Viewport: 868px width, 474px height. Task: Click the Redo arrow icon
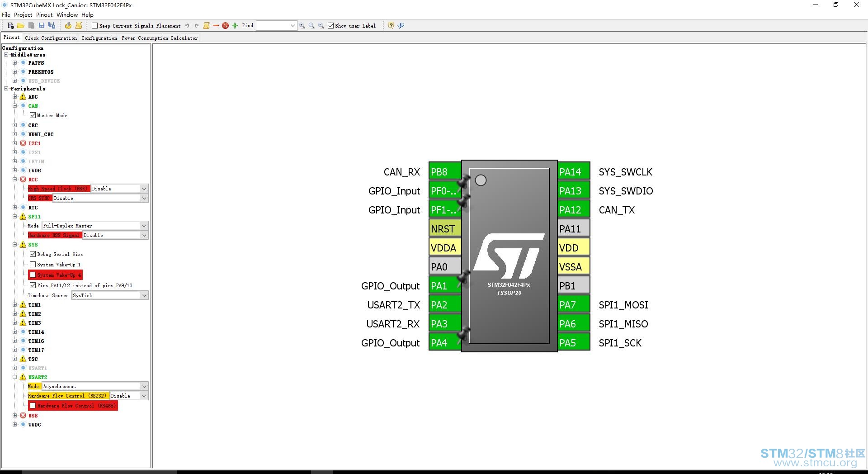click(197, 26)
